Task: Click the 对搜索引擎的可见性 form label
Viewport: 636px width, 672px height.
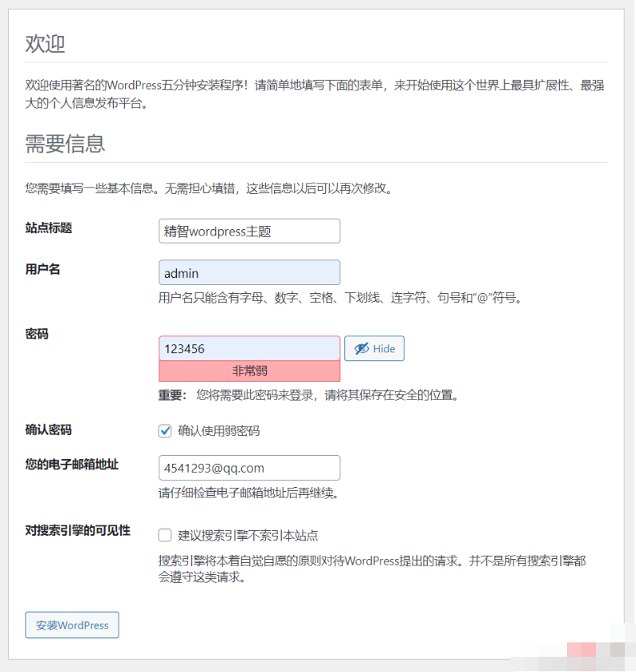Action: pyautogui.click(x=78, y=531)
